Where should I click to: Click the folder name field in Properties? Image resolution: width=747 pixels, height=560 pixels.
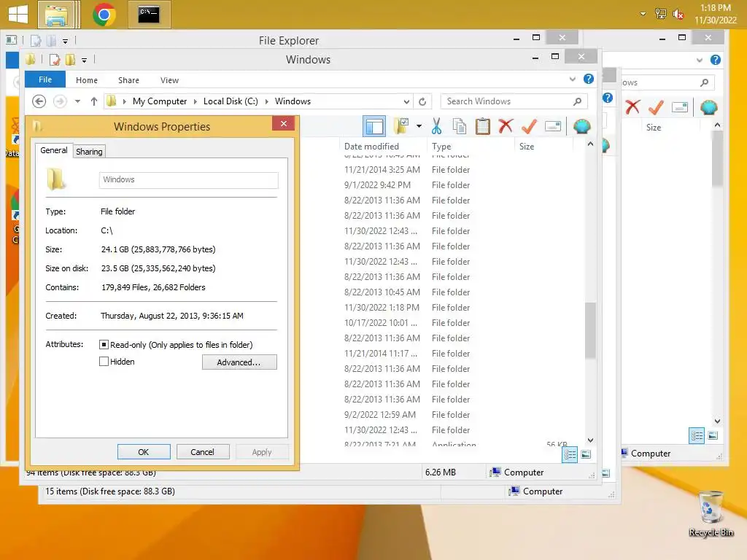pos(189,180)
